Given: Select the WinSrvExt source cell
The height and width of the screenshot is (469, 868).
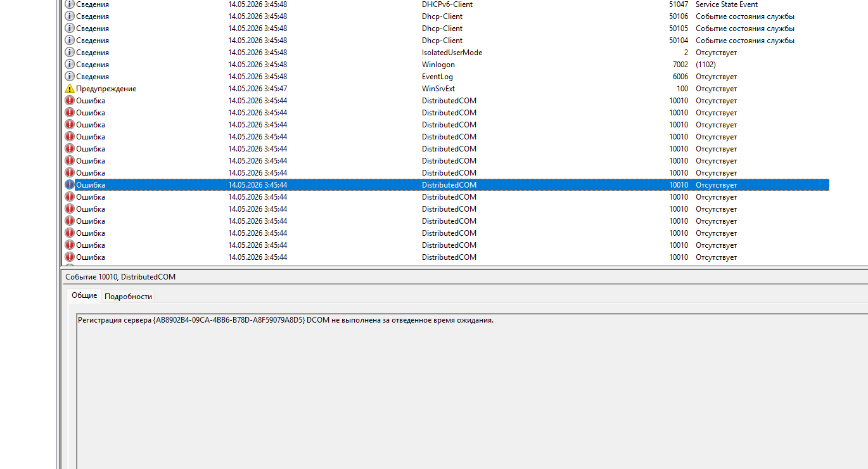Looking at the screenshot, I should (438, 89).
